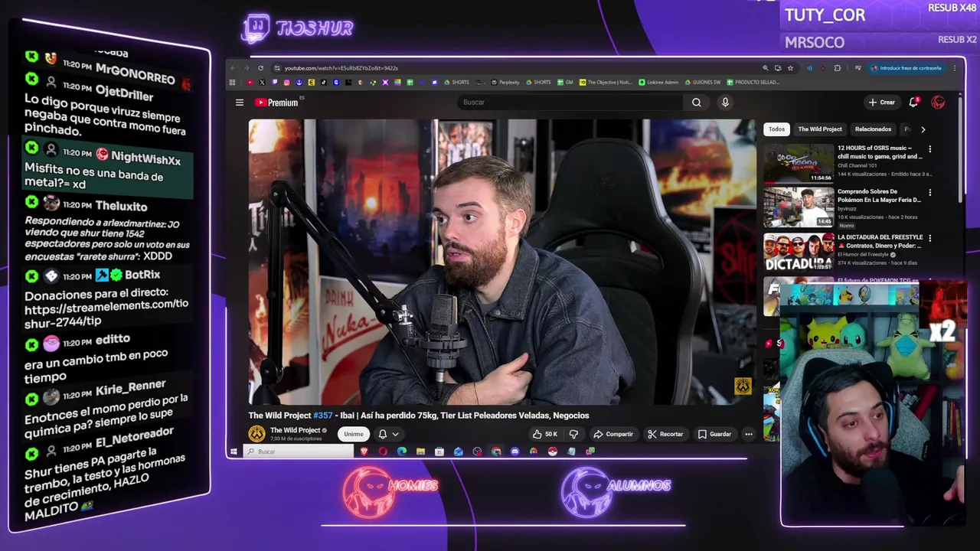Focus the YouTube Buscar search field
The image size is (980, 551).
[x=570, y=103]
